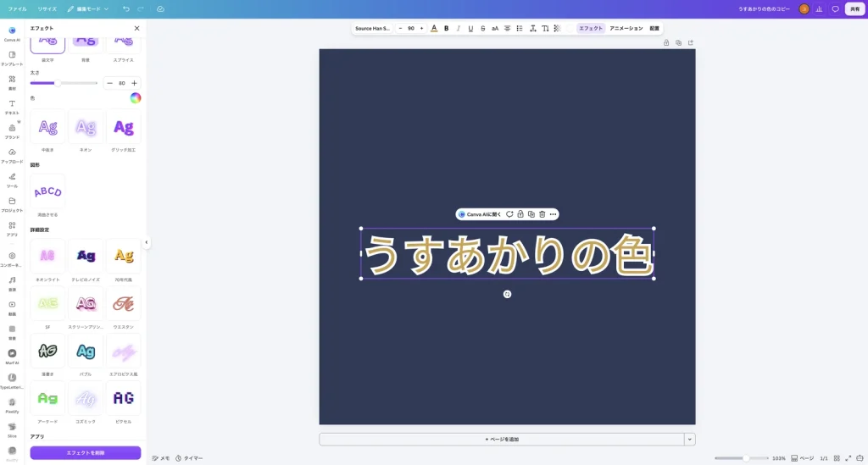Open the 素材 (Elements) sidebar panel
Screen dimensions: 868x465
tap(12, 82)
